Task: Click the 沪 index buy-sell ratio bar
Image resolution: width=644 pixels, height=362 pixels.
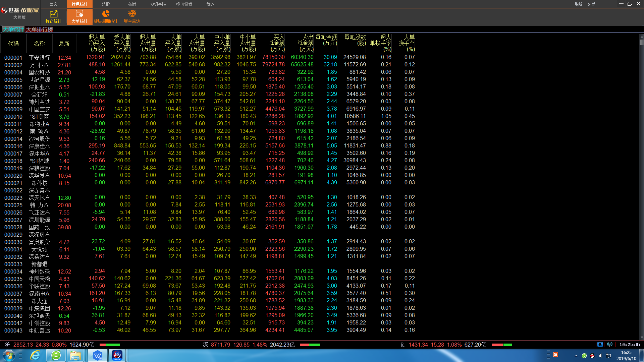Action: click(110, 345)
